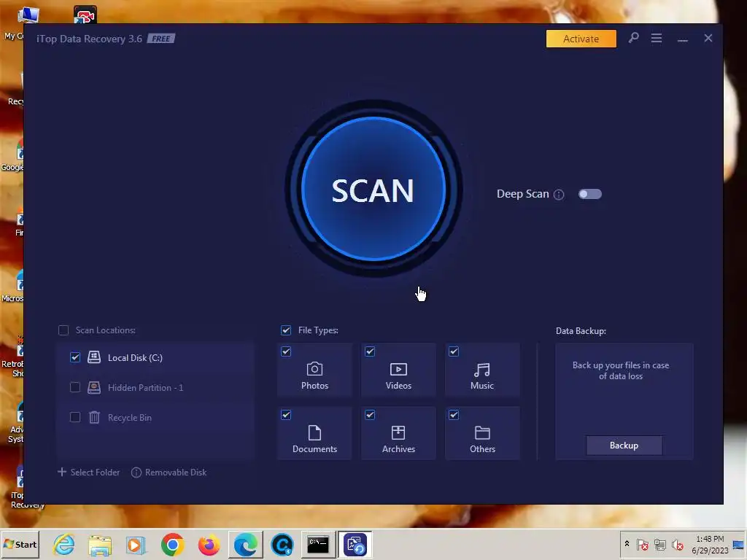
Task: Open Command Prompt taskbar icon
Action: (318, 544)
